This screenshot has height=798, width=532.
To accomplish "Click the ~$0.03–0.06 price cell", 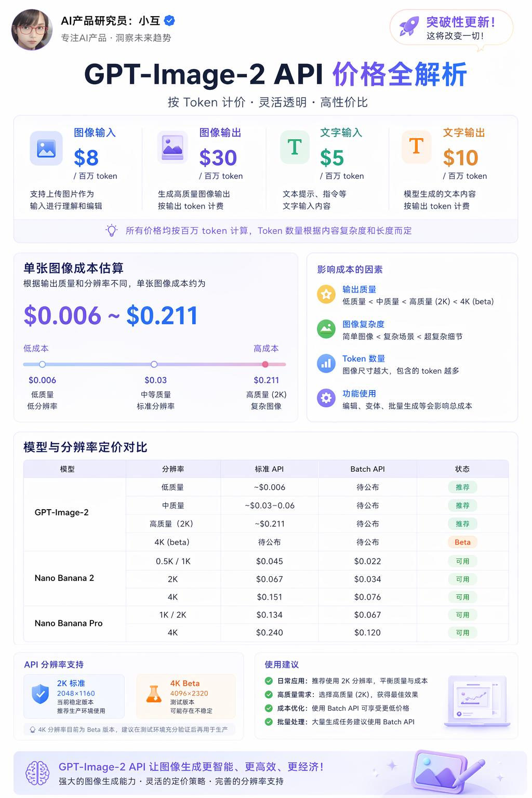I will click(269, 506).
